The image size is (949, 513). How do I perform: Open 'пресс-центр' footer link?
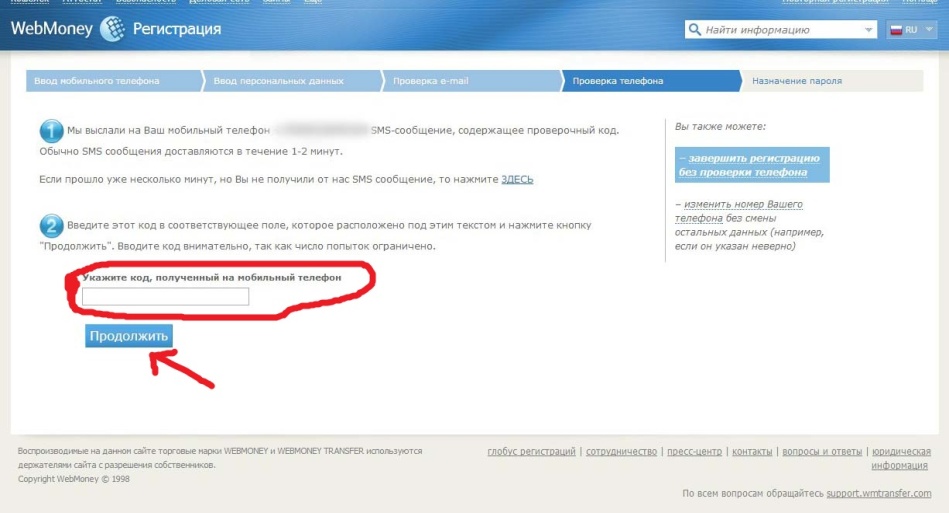[x=694, y=451]
